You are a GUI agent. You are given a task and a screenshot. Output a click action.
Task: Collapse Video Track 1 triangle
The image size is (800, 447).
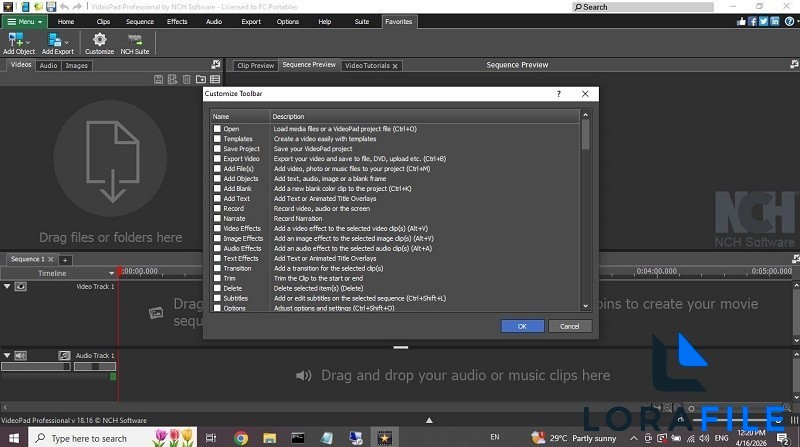pos(7,287)
